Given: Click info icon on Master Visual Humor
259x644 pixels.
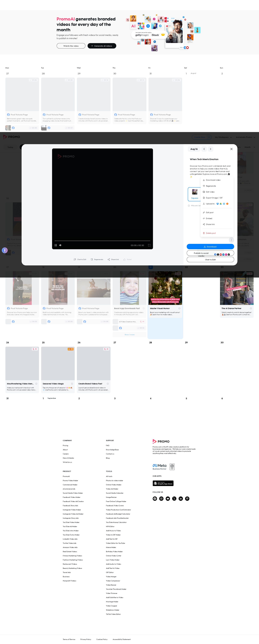Looking at the screenshot, I should pyautogui.click(x=179, y=309).
